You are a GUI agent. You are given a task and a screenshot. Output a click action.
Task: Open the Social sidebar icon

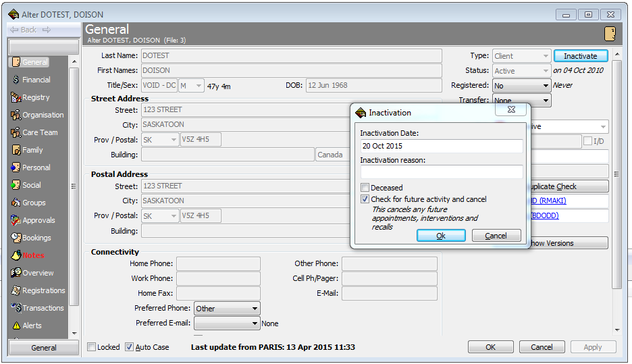pos(16,185)
